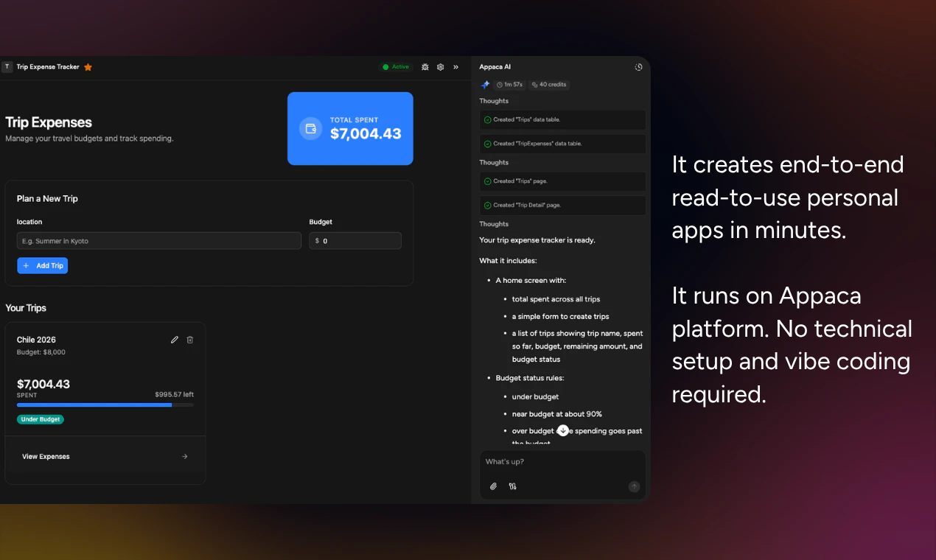This screenshot has height=560, width=936.
Task: Toggle the Active status indicator
Action: pos(396,66)
